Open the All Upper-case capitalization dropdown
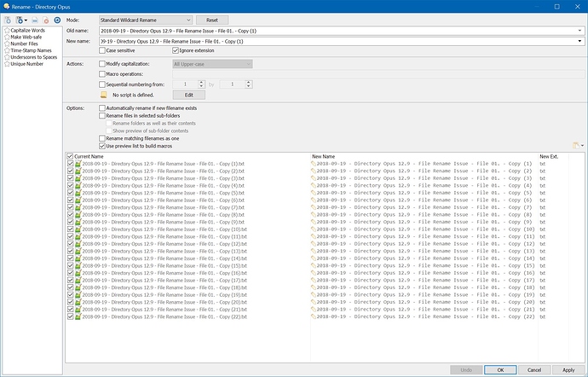 tap(212, 64)
